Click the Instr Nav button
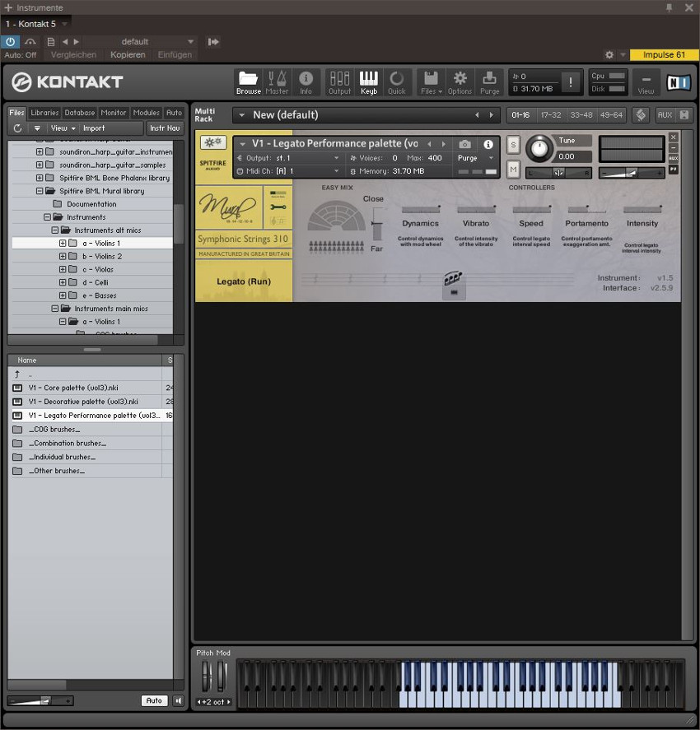This screenshot has height=730, width=700. tap(165, 128)
